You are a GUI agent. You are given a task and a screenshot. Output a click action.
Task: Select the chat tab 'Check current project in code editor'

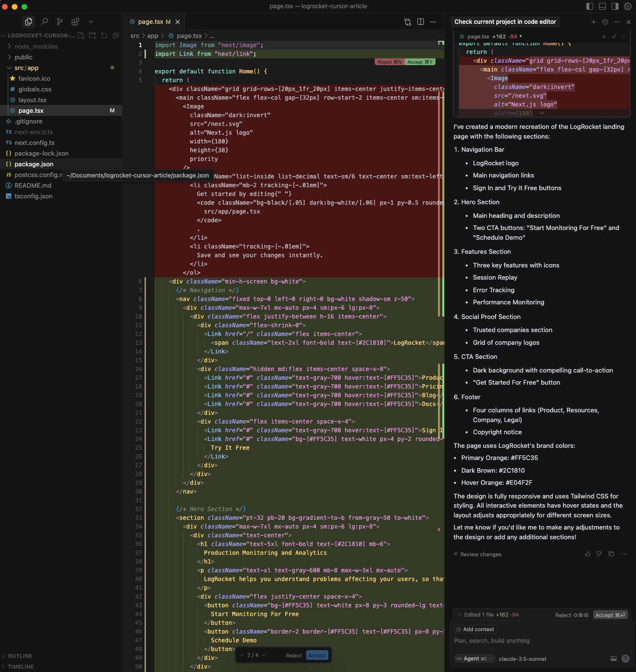coord(505,22)
